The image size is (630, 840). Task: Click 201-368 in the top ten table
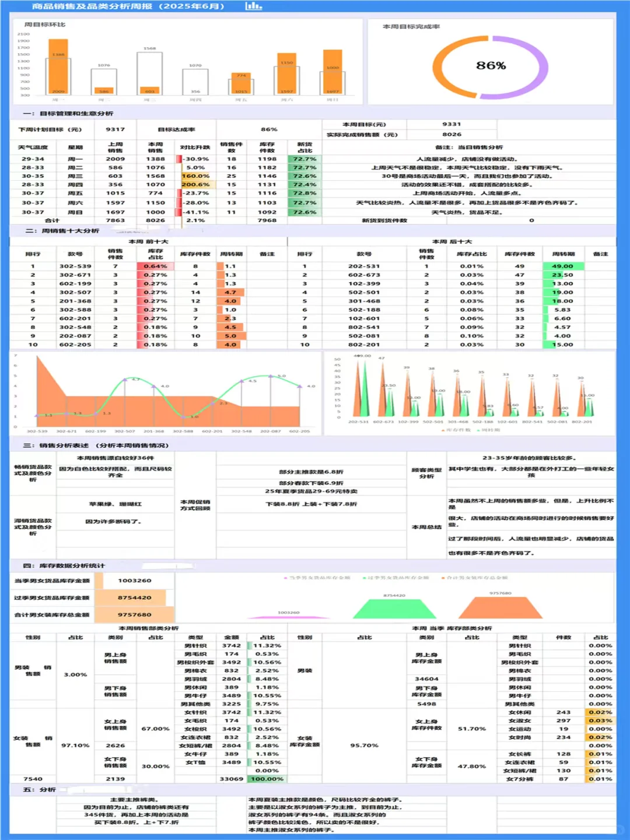coord(75,301)
